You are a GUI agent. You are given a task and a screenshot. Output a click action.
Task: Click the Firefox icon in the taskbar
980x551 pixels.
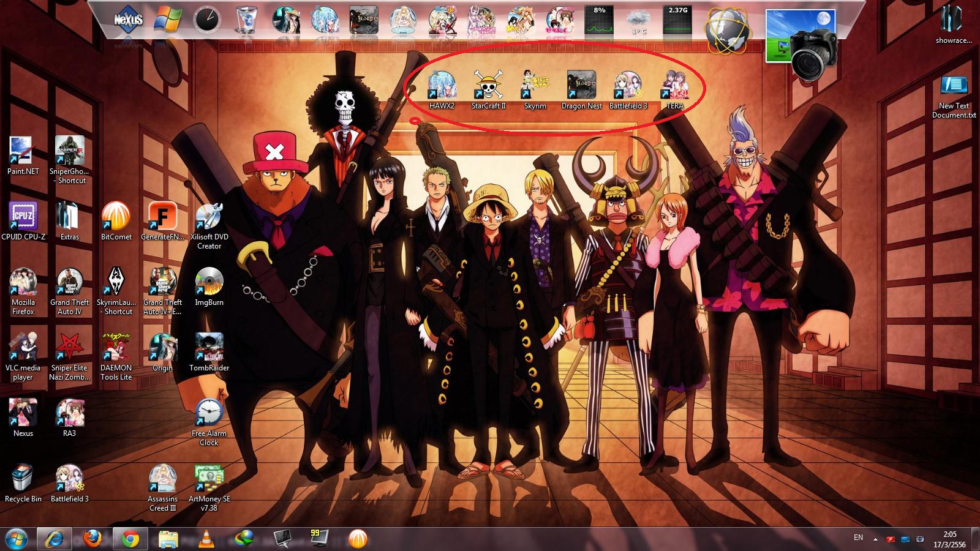[x=92, y=539]
